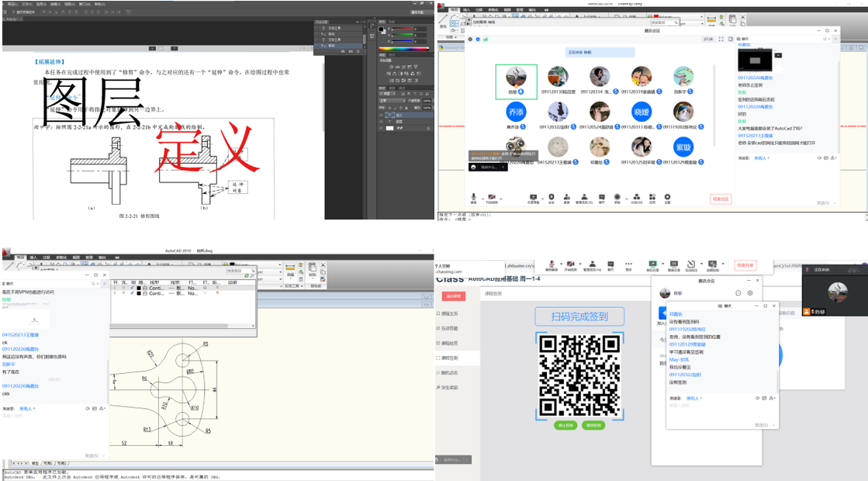
Task: Show meeting info via the round info icon
Action: click(x=471, y=40)
